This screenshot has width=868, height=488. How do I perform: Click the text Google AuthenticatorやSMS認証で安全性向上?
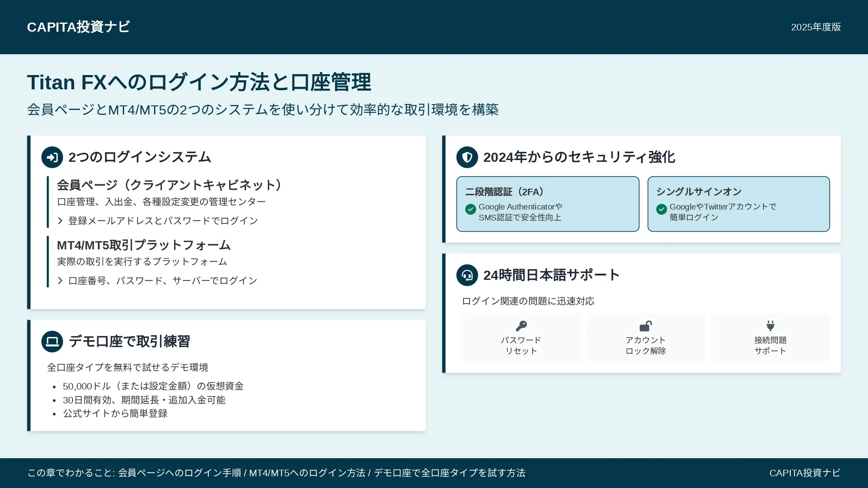click(520, 212)
